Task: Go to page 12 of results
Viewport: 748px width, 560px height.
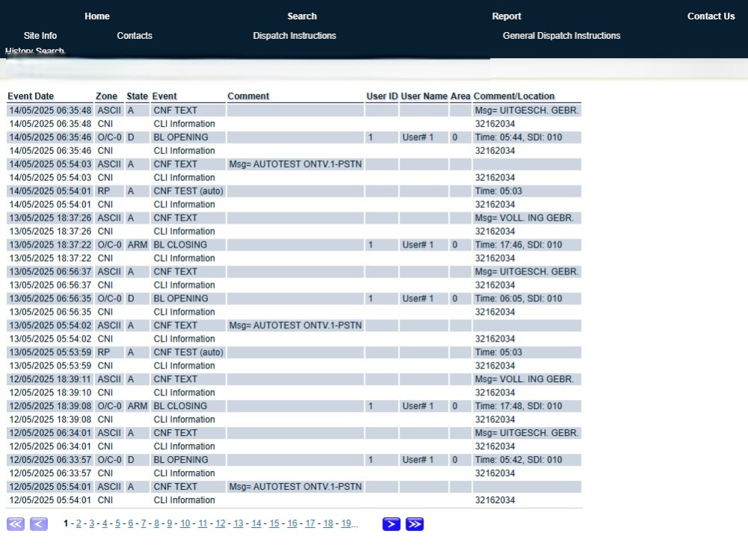Action: (x=221, y=523)
